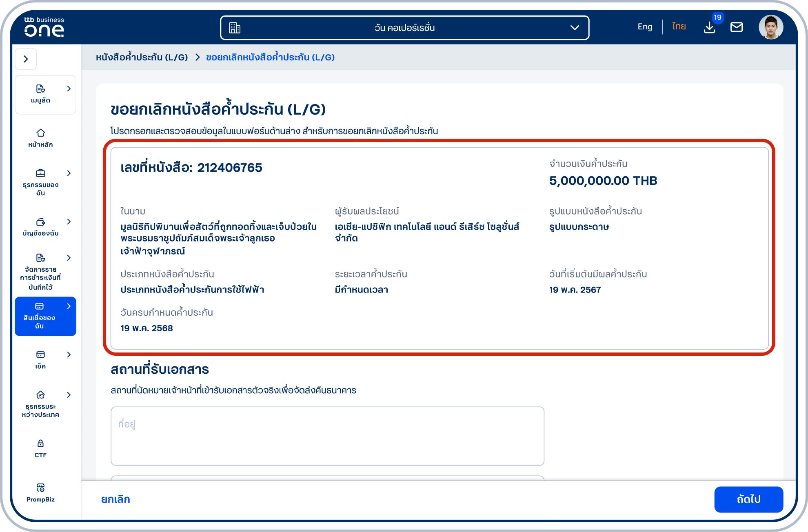
Task: Open the mail inbox icon
Action: 737,27
